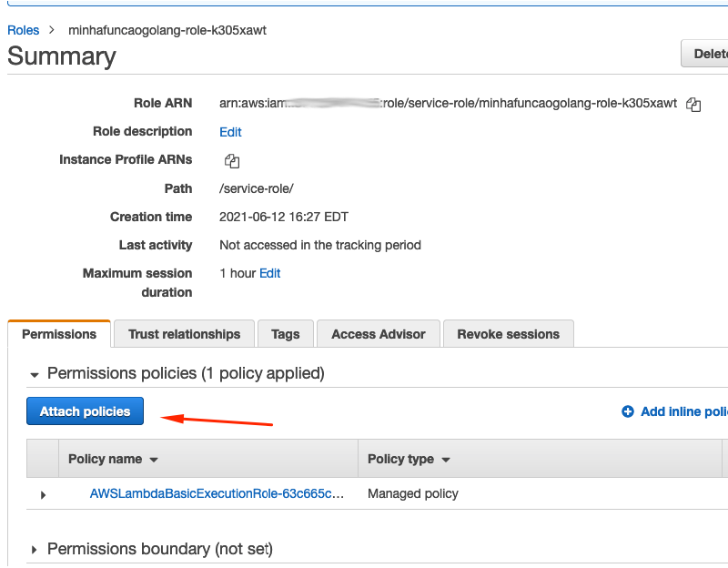The image size is (728, 568).
Task: Sort by Policy name arrow
Action: 154,460
